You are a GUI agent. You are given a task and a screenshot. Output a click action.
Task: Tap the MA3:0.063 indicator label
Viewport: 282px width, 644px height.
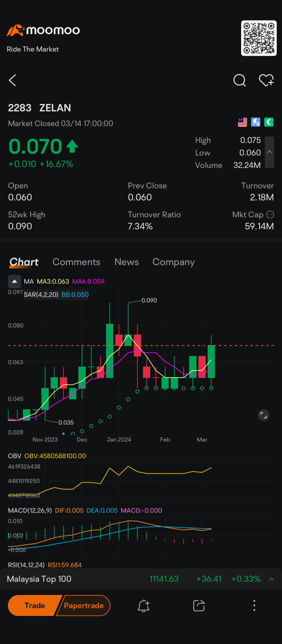(x=53, y=281)
